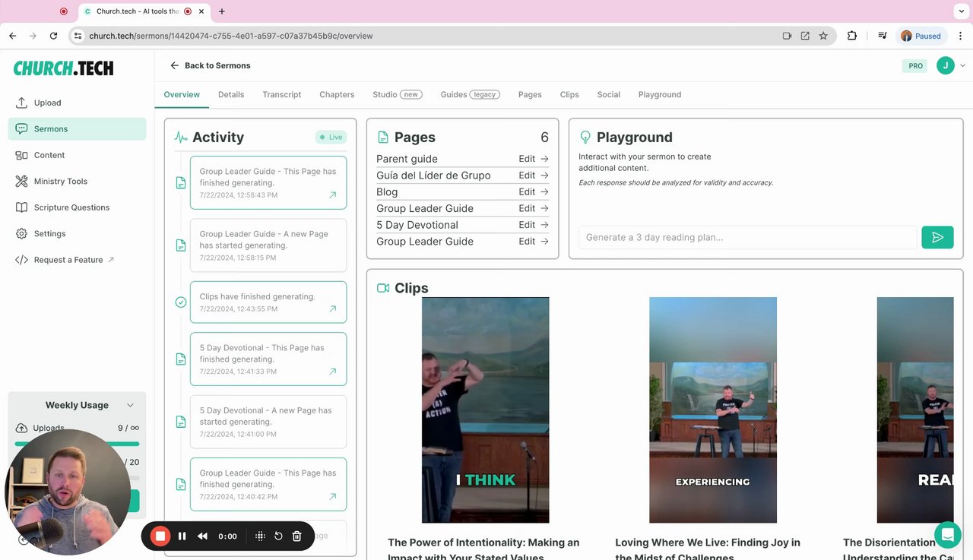The width and height of the screenshot is (973, 560).
Task: Open Chrome media controls
Action: tap(882, 36)
